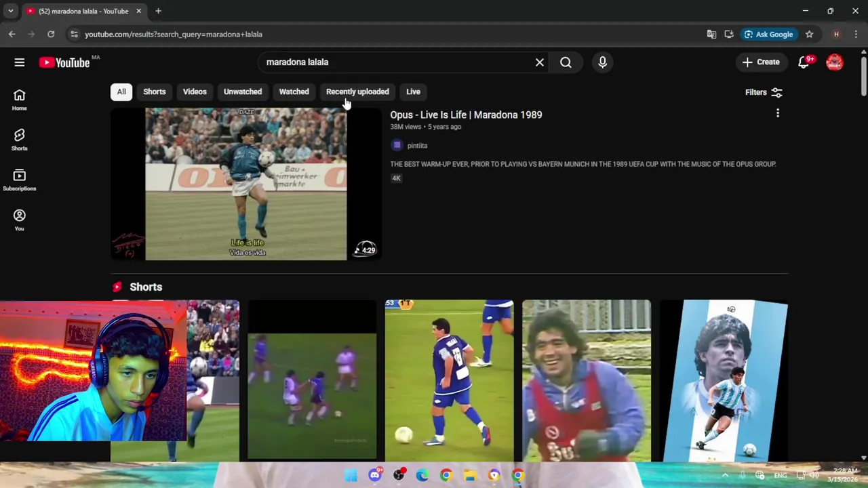Screen dimensions: 868x488
Task: Open the pintiita channel link
Action: click(x=417, y=145)
